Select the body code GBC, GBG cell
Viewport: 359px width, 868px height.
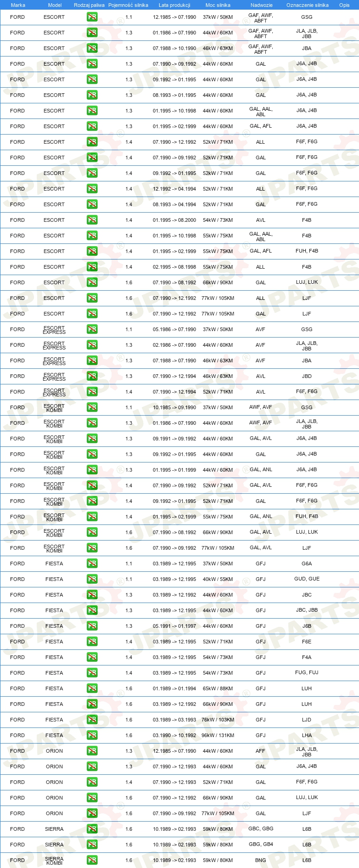tap(261, 829)
